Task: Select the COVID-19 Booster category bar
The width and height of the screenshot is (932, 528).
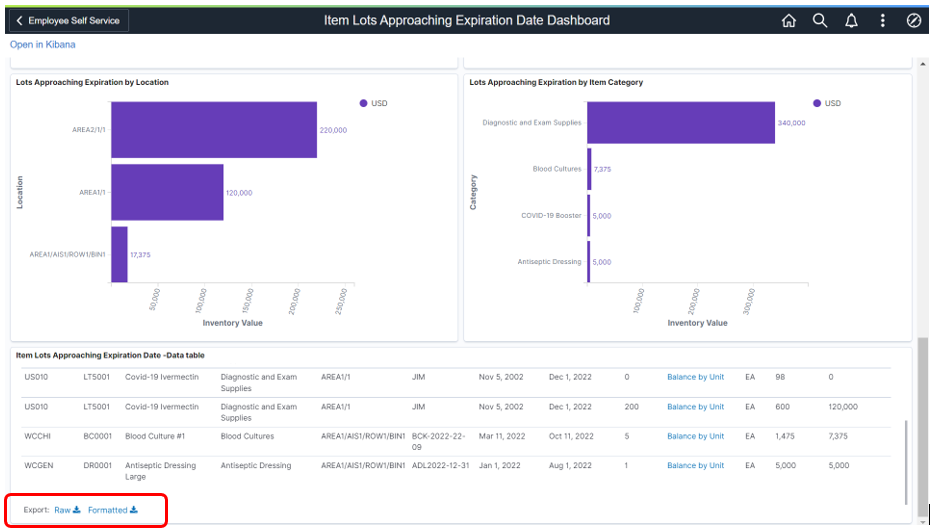Action: tap(589, 215)
